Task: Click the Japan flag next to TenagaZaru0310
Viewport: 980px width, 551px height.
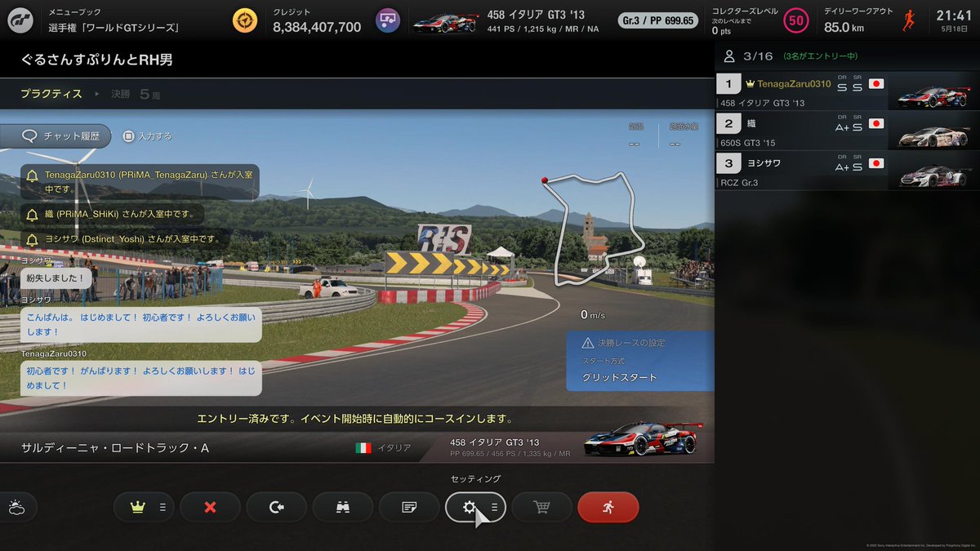Action: pyautogui.click(x=876, y=84)
